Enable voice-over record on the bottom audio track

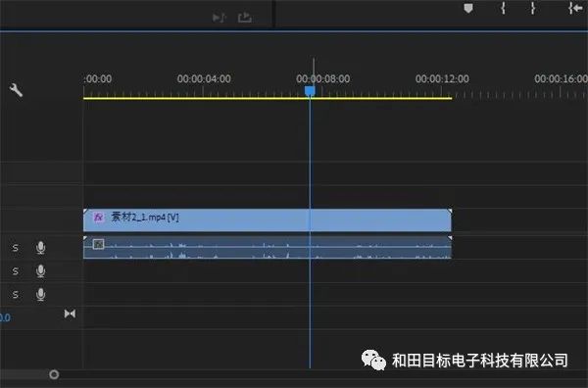(x=40, y=295)
